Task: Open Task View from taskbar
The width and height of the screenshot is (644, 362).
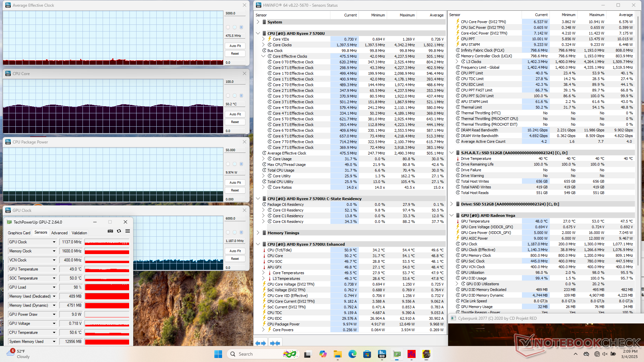Action: pos(308,354)
